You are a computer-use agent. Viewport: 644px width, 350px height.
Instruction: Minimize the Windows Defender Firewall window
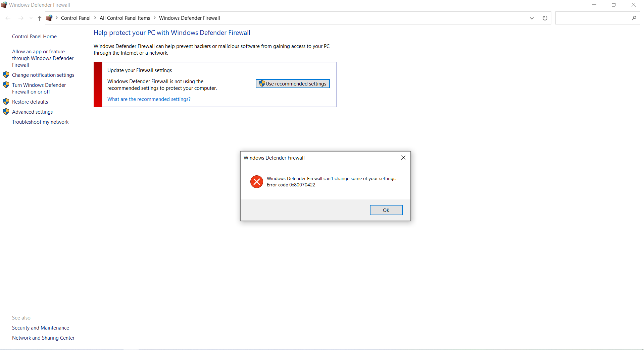click(x=594, y=5)
